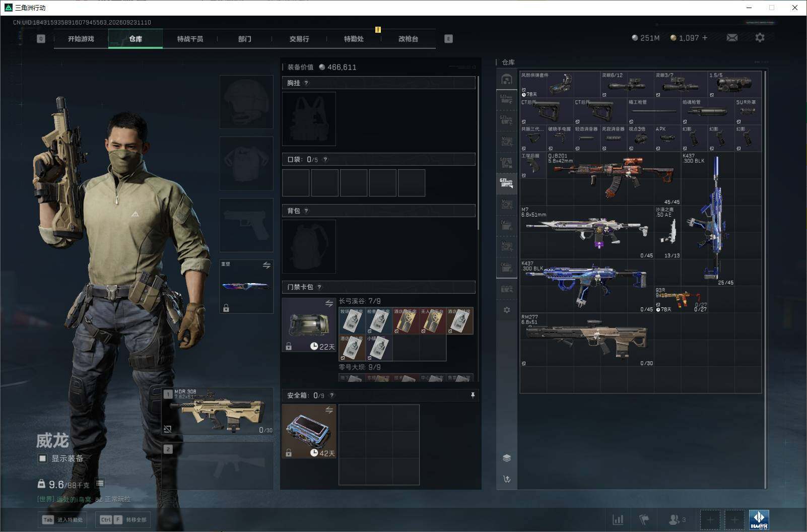Screen dimensions: 807x532
Task: Select the highlighted GTI weapon warehouse tab
Action: click(x=507, y=183)
